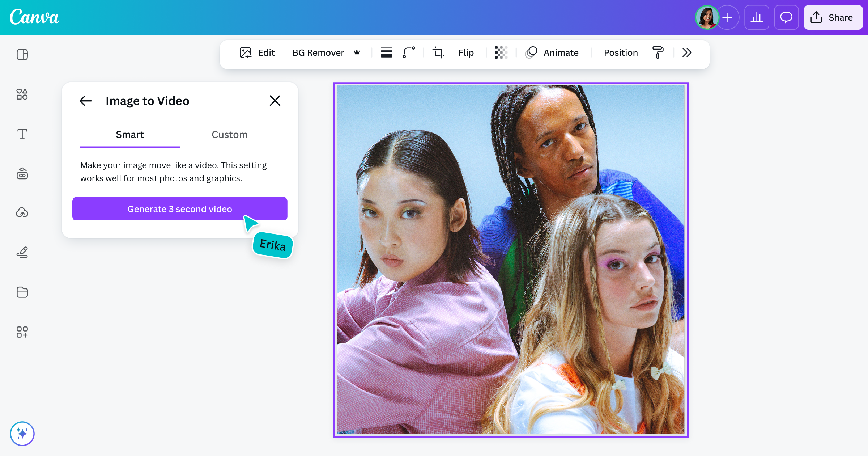Screen dimensions: 868x456
Task: Open the Apps panel in the sidebar
Action: 22,332
